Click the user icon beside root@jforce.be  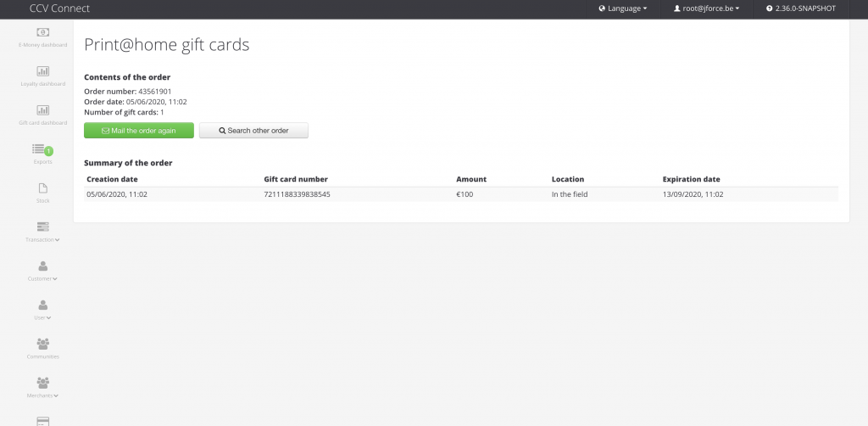tap(676, 8)
